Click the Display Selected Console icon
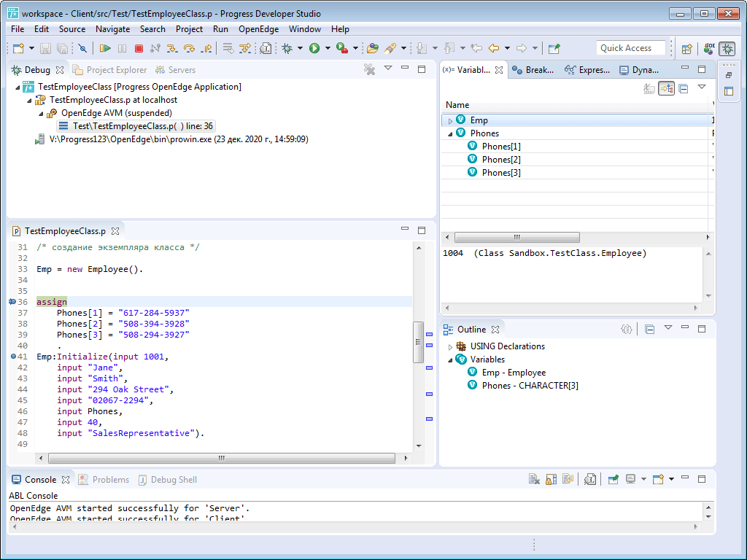 pyautogui.click(x=630, y=479)
